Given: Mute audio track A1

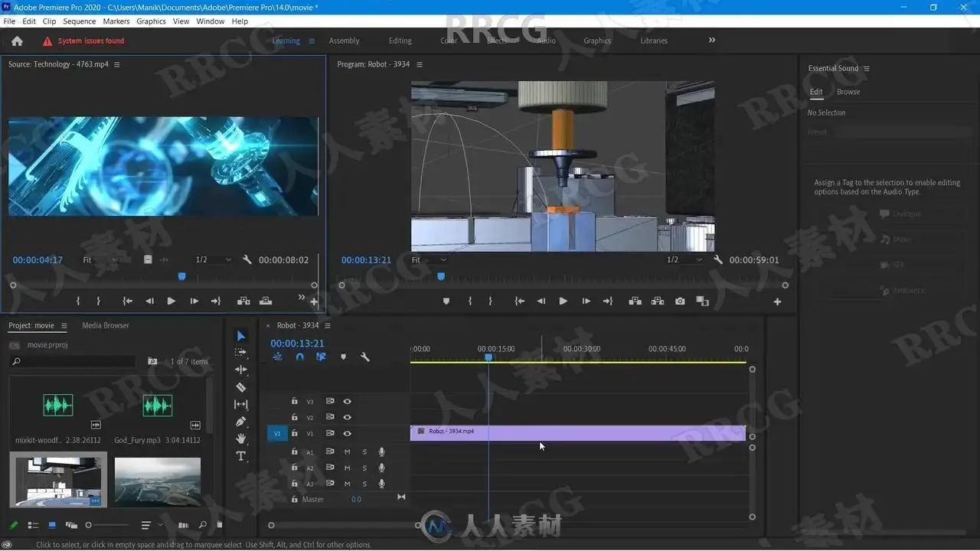Looking at the screenshot, I should 347,452.
